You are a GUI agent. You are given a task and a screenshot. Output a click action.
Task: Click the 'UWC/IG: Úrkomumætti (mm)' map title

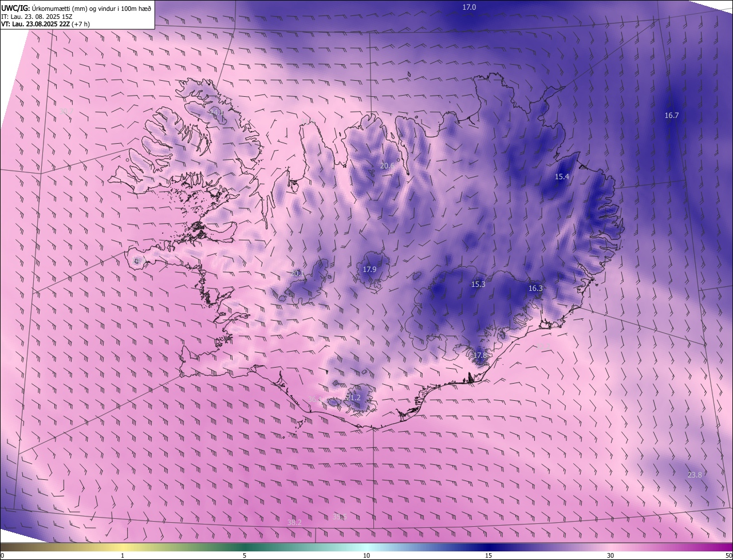coord(77,7)
